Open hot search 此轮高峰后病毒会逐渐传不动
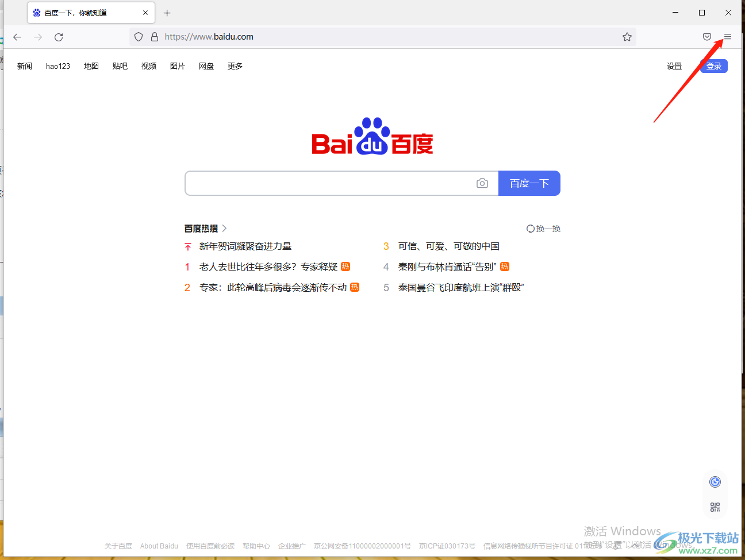This screenshot has height=560, width=745. [x=273, y=288]
